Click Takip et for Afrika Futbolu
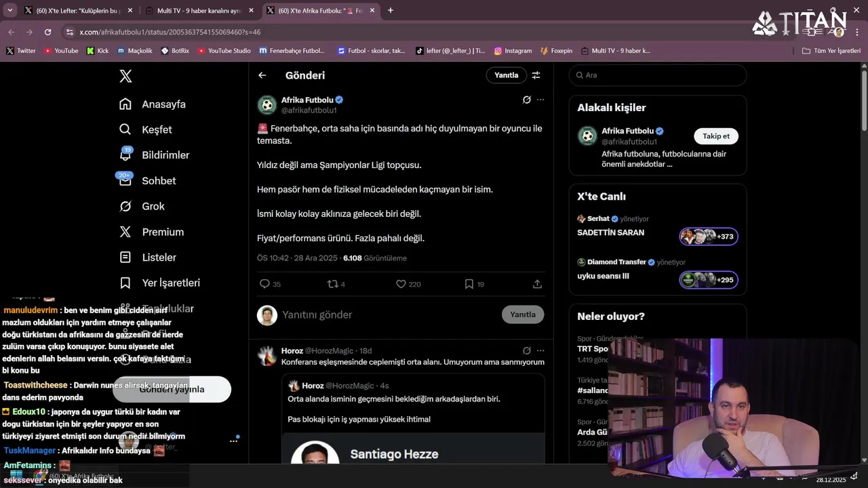Image resolution: width=868 pixels, height=488 pixels. (x=716, y=136)
